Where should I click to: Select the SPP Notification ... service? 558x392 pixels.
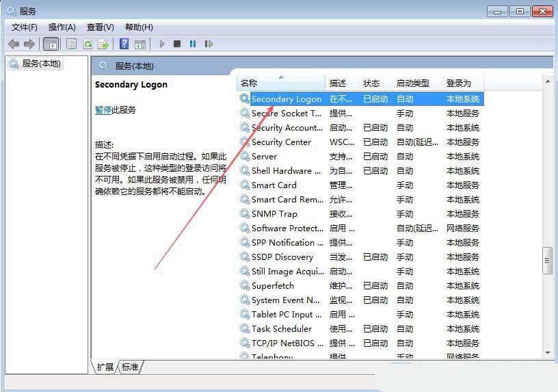287,242
